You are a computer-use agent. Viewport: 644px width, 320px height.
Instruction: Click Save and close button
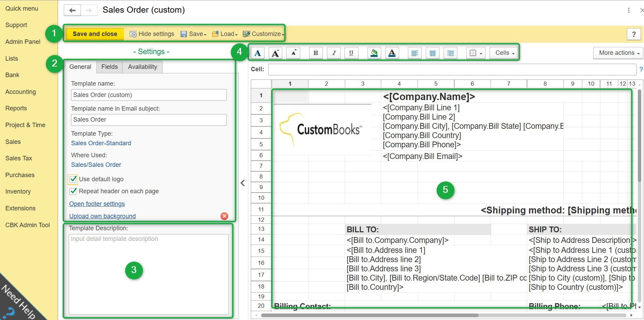95,34
